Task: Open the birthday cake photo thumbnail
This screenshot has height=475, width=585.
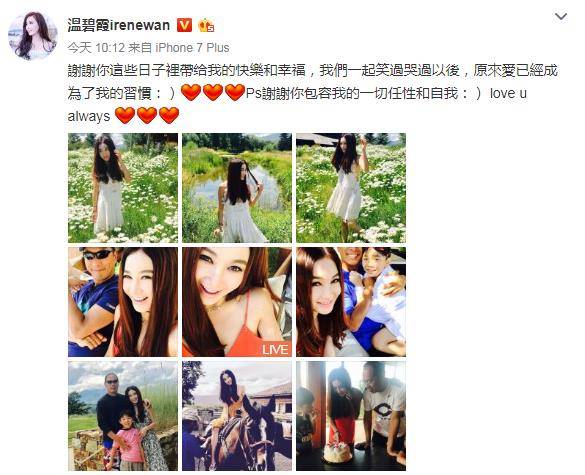Action: pos(351,416)
